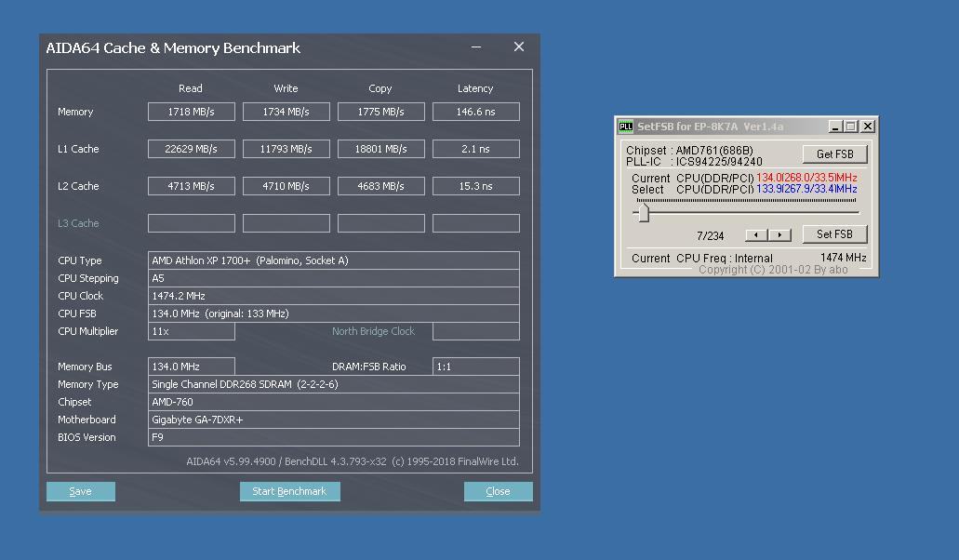Click DRAM:FSB Ratio value 1:1
Screen dimensions: 959x560
click(x=476, y=367)
